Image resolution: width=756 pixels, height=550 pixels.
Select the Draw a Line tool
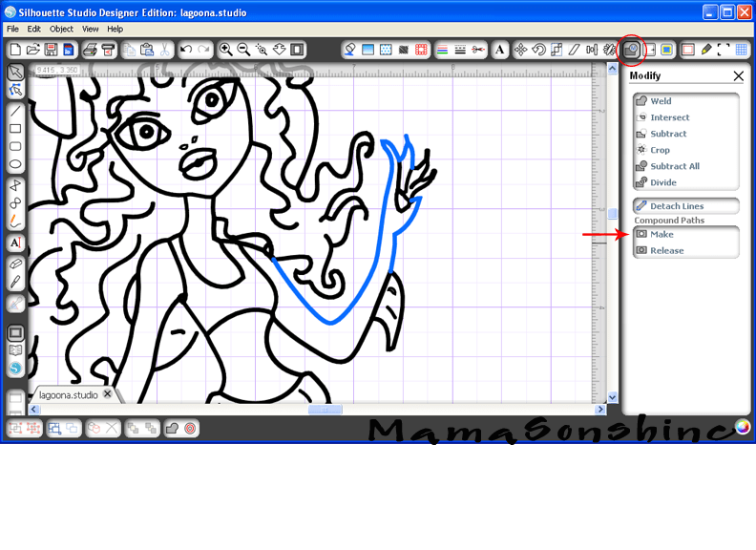[x=15, y=110]
